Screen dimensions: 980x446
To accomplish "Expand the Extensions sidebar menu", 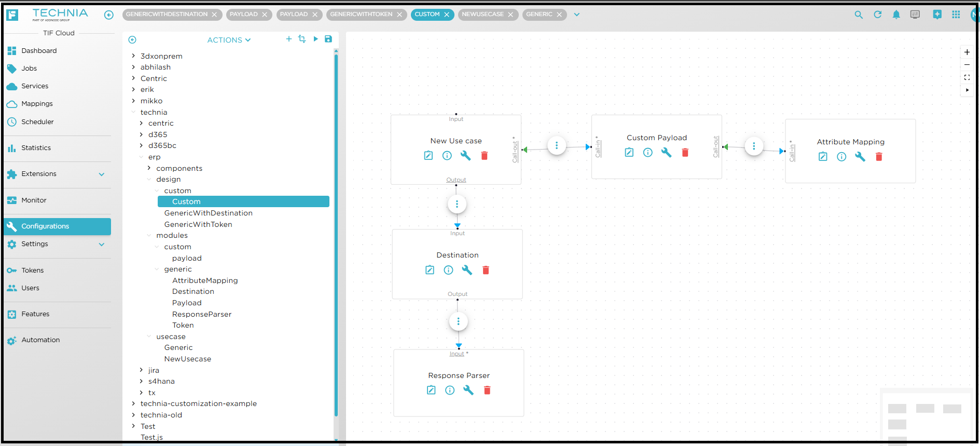I will pyautogui.click(x=102, y=174).
